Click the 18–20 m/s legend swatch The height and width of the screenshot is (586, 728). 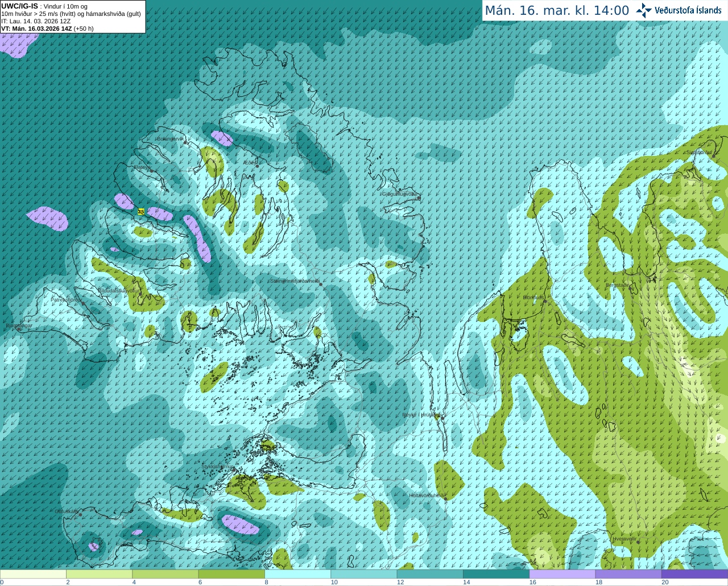coord(628,575)
